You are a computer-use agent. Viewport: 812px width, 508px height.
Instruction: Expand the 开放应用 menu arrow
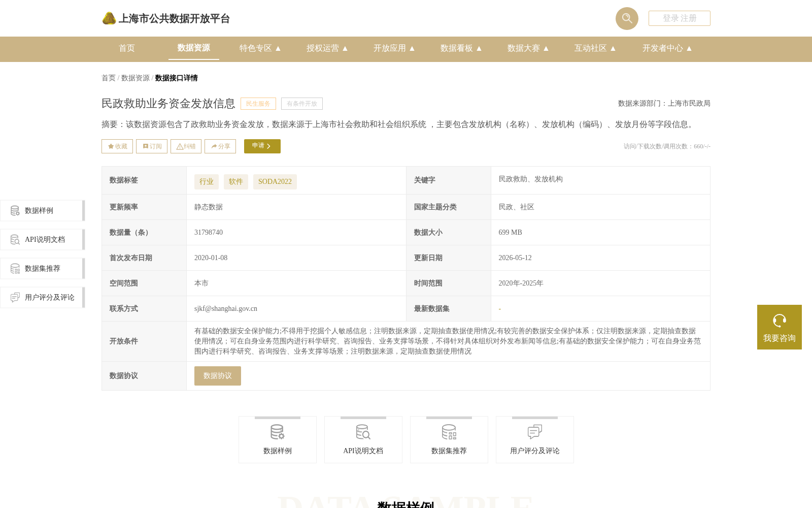[x=412, y=48]
